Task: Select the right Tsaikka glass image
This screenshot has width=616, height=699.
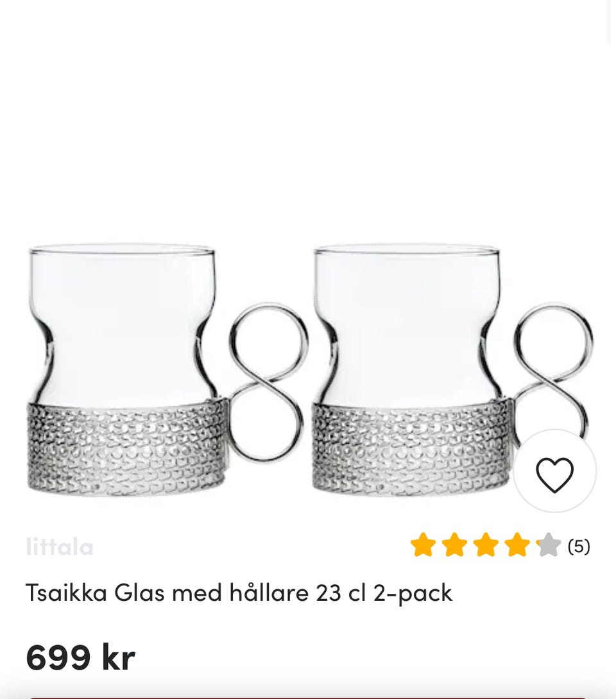Action: [452, 371]
